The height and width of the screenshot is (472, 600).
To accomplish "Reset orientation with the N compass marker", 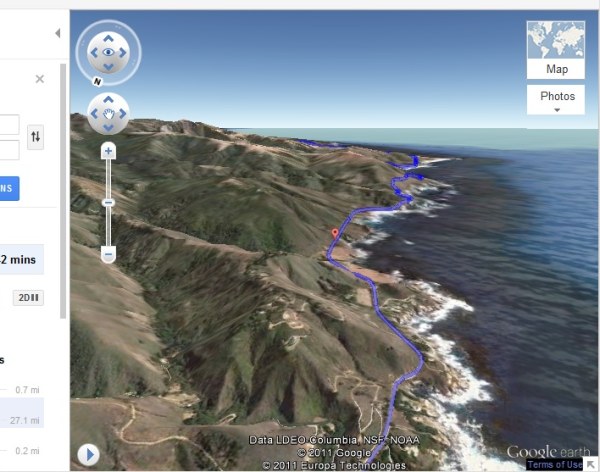I will tap(97, 81).
